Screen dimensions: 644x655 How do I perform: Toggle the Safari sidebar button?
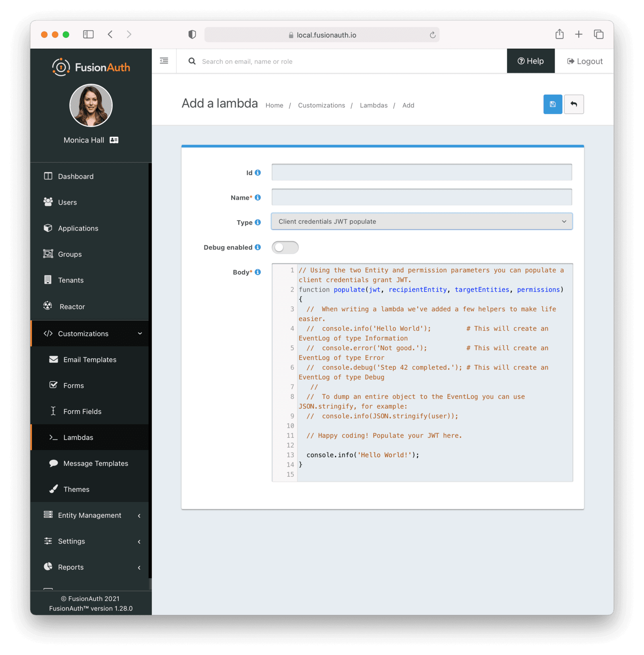[x=88, y=34]
